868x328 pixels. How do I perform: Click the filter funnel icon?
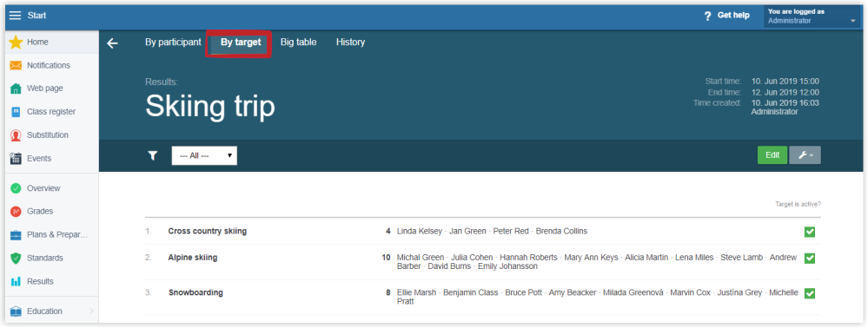[153, 156]
